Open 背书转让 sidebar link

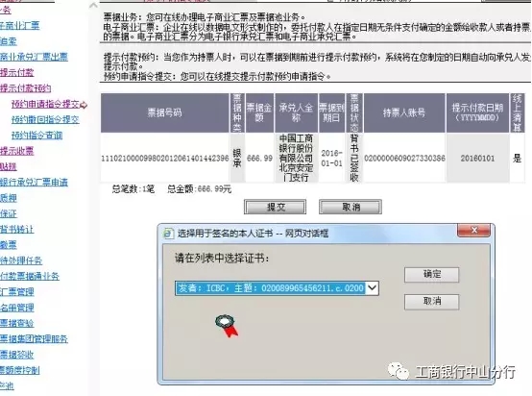tap(17, 230)
